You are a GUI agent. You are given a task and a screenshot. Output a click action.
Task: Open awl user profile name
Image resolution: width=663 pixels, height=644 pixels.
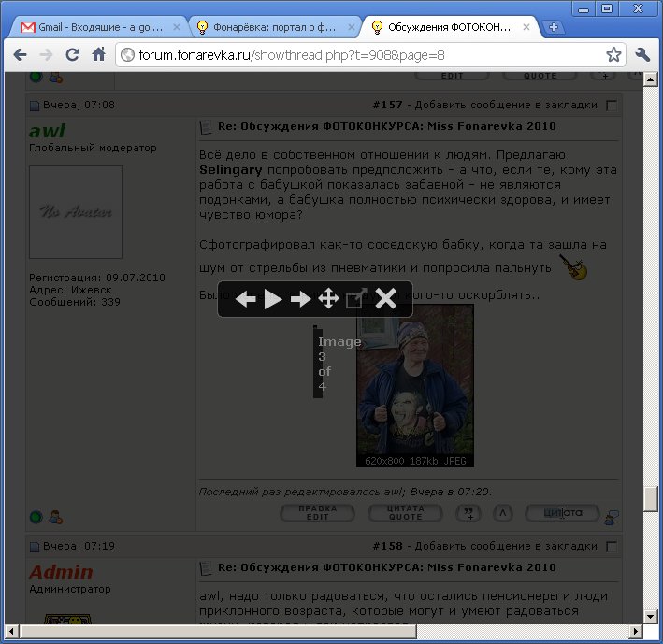pos(47,131)
